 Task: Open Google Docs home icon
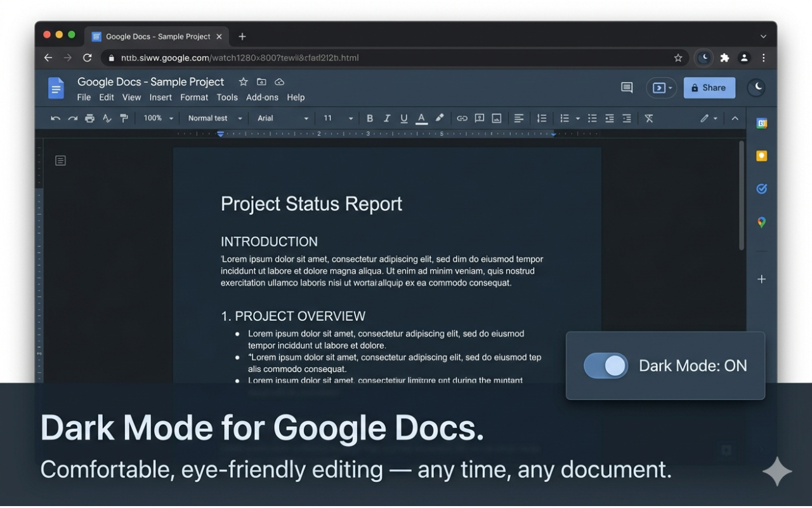[56, 88]
